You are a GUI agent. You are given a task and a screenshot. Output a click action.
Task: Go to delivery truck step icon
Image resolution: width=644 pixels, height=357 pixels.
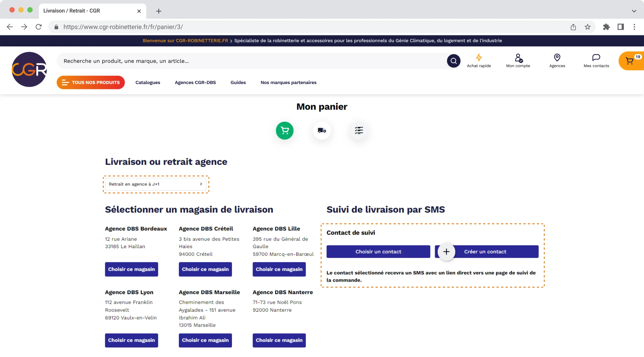(322, 130)
